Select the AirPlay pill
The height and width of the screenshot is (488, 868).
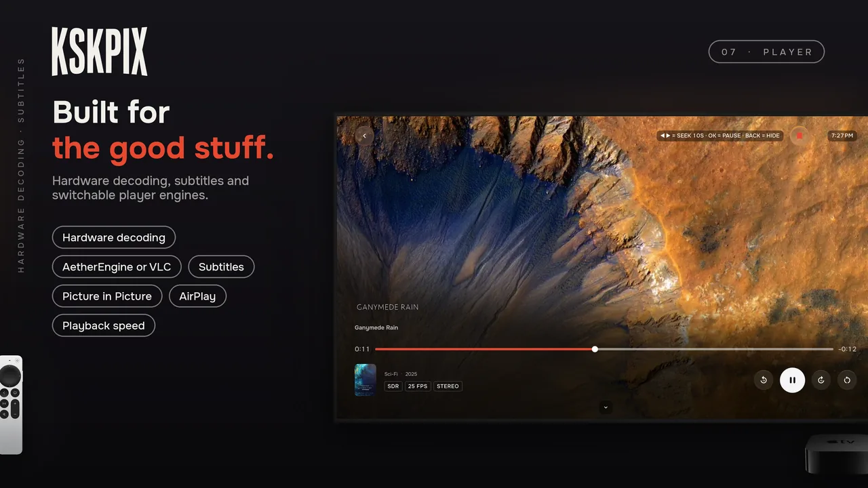point(197,296)
